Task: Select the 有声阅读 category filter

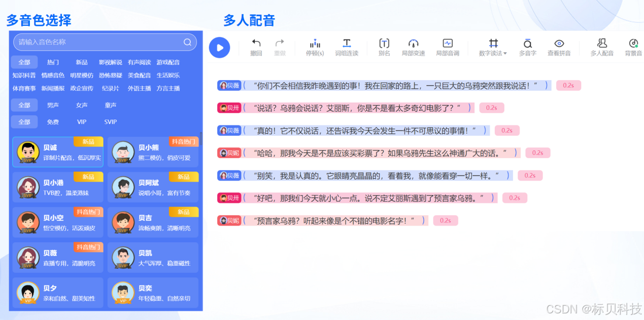Action: tap(139, 62)
